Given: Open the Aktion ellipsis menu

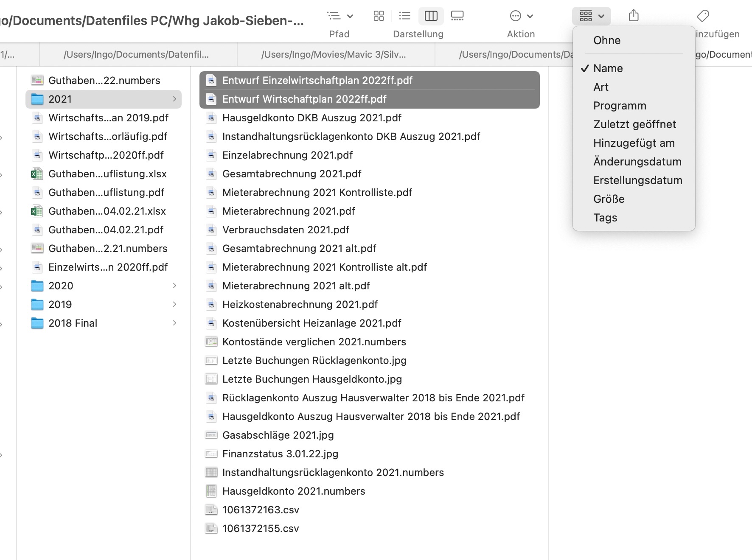Looking at the screenshot, I should pyautogui.click(x=521, y=16).
